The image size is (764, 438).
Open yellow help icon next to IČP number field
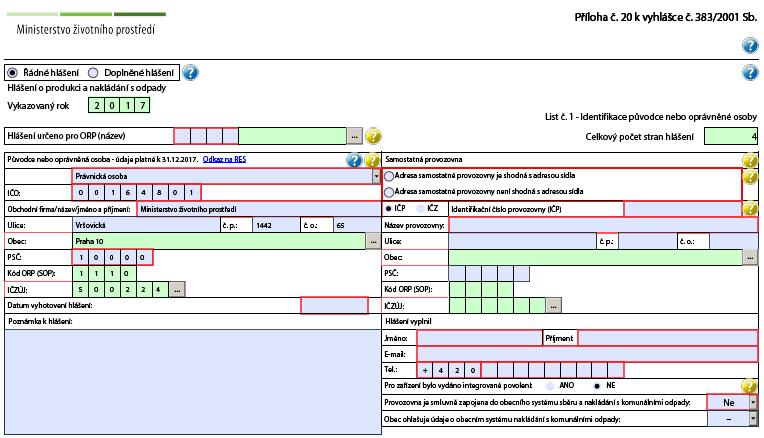point(750,209)
